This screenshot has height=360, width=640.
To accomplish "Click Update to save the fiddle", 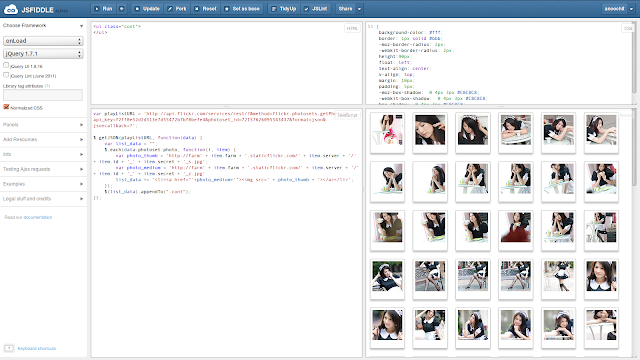I will (147, 9).
